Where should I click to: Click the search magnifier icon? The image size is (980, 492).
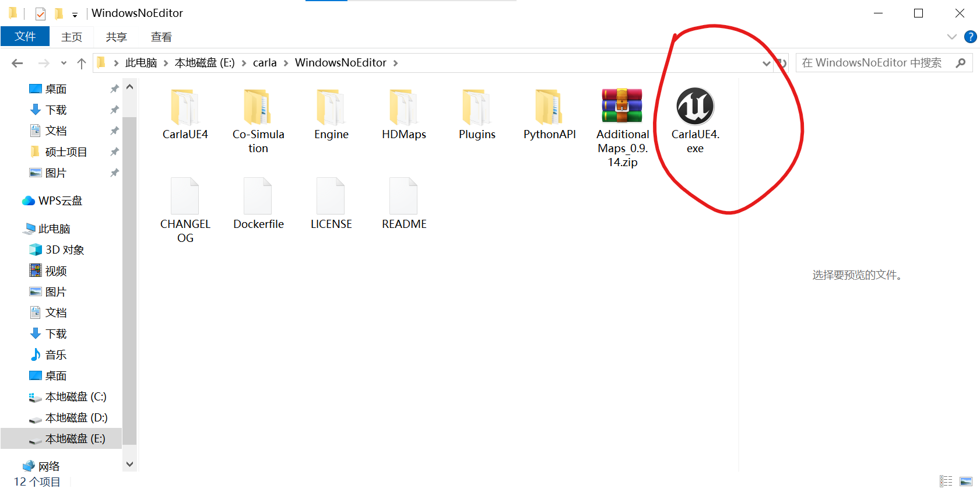pos(961,63)
